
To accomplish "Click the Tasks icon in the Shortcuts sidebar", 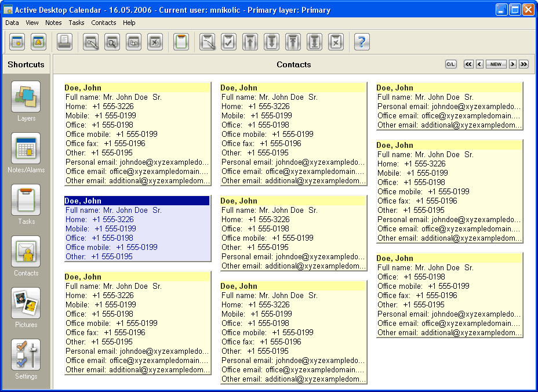I will pos(26,200).
